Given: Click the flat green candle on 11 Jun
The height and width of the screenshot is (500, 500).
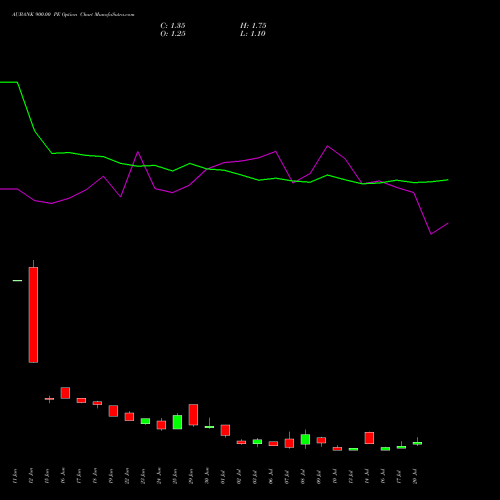Looking at the screenshot, I should click(x=17, y=281).
